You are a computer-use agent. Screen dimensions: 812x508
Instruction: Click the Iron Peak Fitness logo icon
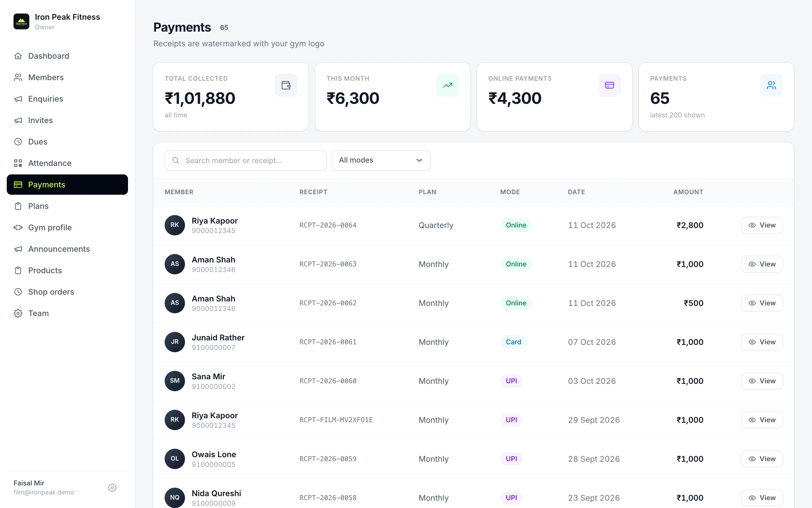point(21,21)
